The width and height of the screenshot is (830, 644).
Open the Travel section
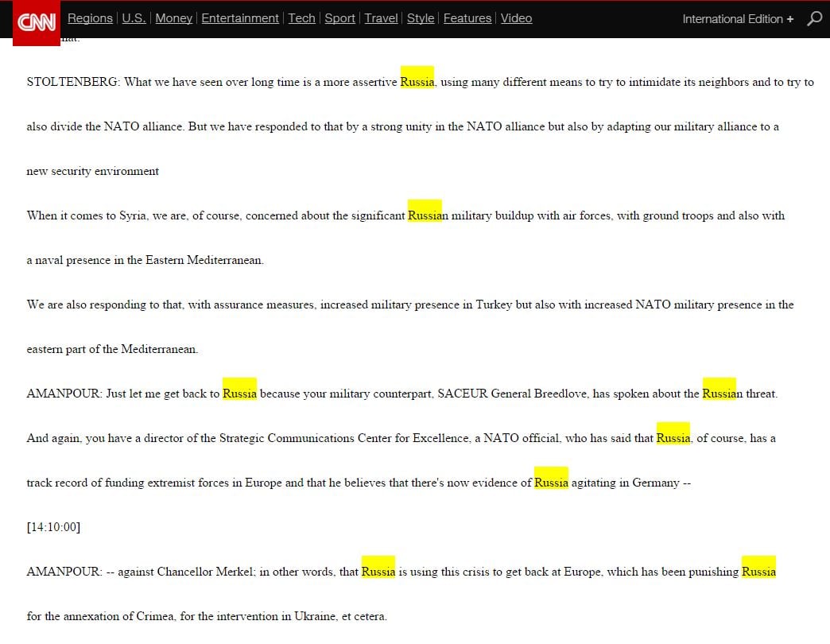(381, 18)
